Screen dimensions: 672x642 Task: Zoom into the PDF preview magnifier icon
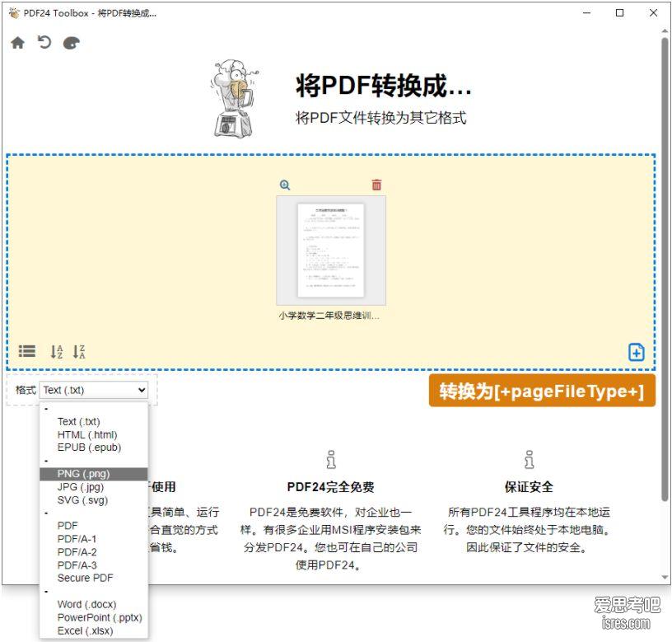[x=285, y=185]
